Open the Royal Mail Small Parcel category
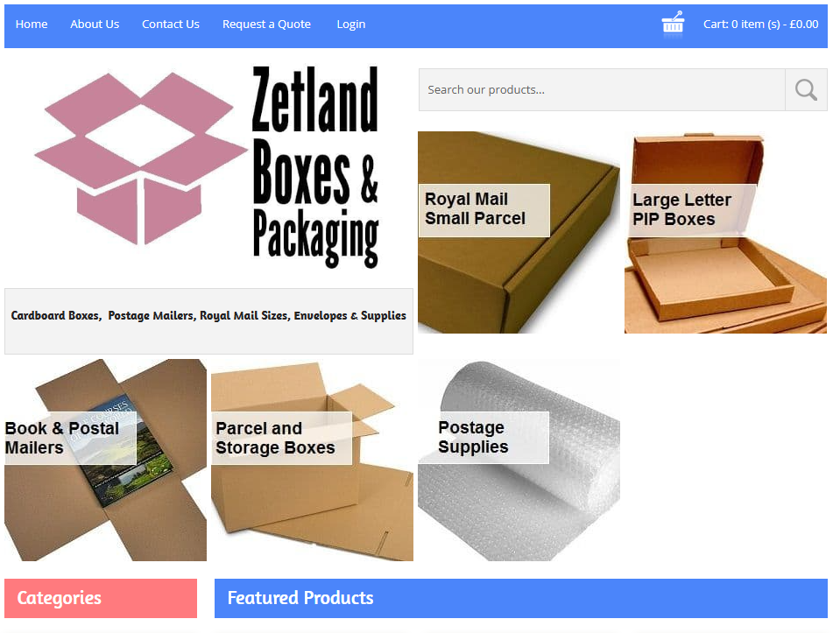840x633 pixels. (519, 232)
